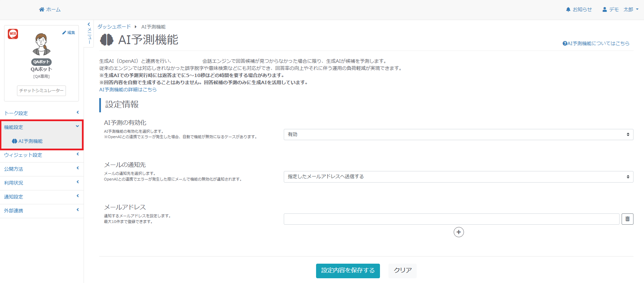The image size is (644, 283).
Task: Expand トーク設定 in sidebar
Action: (41, 113)
